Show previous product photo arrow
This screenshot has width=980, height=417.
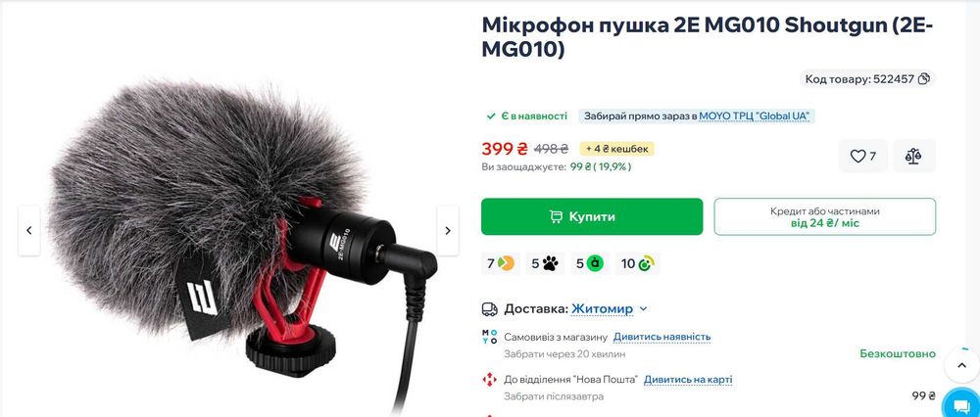pos(28,230)
